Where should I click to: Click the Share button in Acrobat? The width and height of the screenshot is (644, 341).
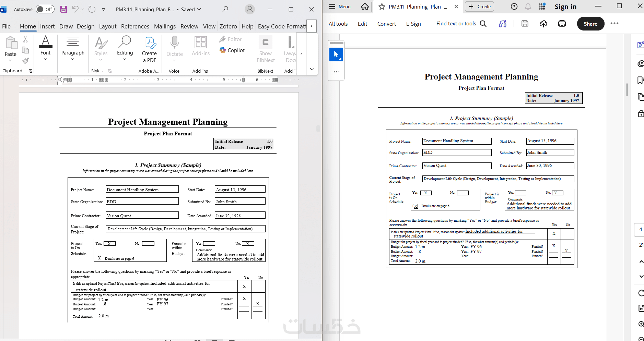point(591,24)
